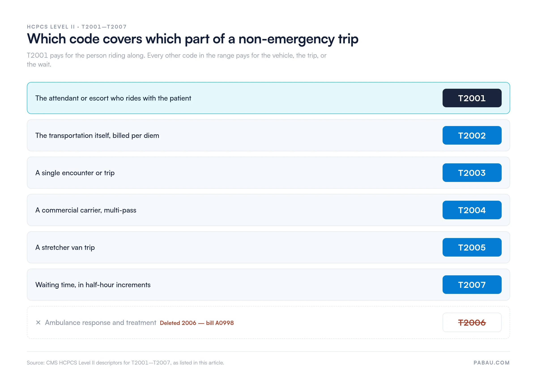Select the single encounter or trip row
Image resolution: width=537 pixels, height=392 pixels.
point(268,173)
